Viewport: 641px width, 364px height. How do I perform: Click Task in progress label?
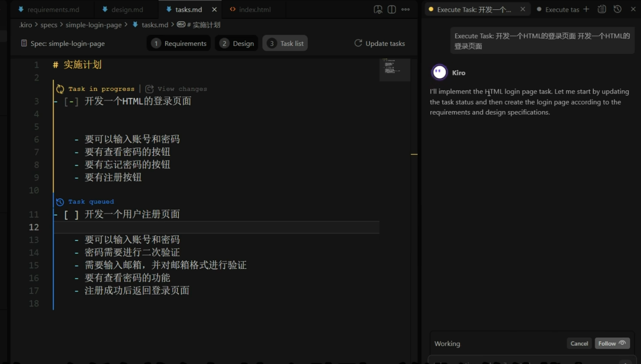tap(101, 89)
